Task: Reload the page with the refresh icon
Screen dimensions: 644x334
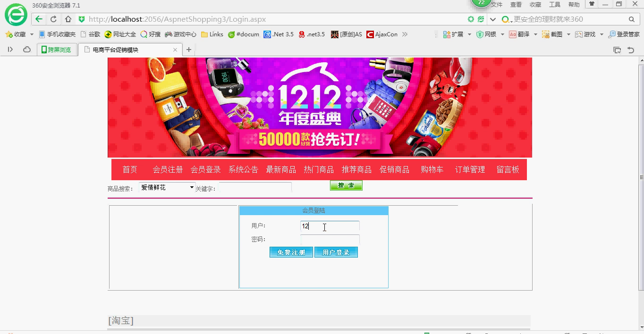Action: [x=53, y=19]
